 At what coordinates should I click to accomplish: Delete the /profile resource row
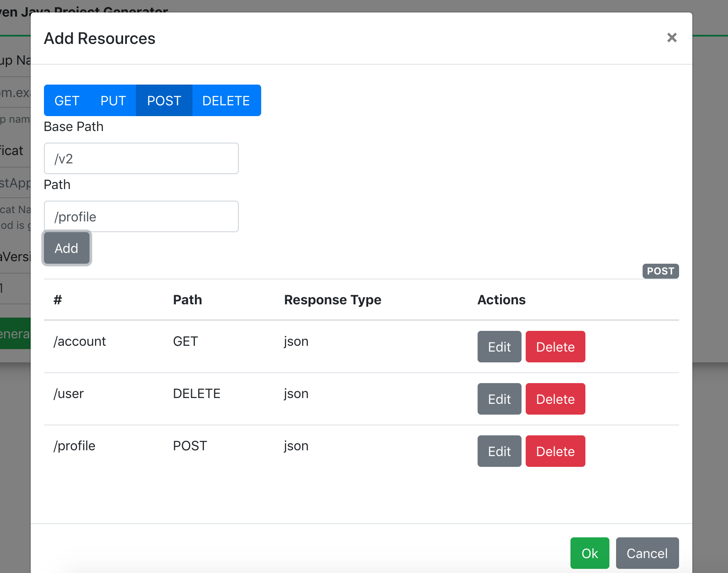pyautogui.click(x=555, y=451)
